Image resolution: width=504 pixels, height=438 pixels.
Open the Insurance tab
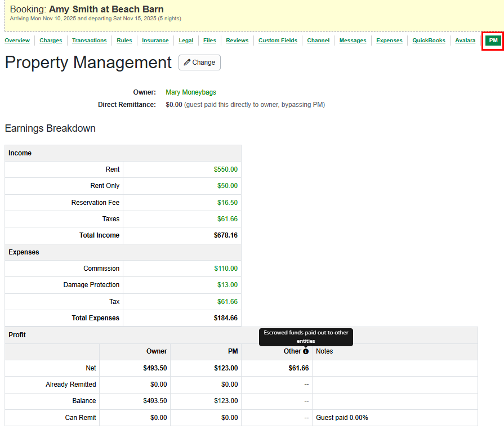tap(155, 41)
